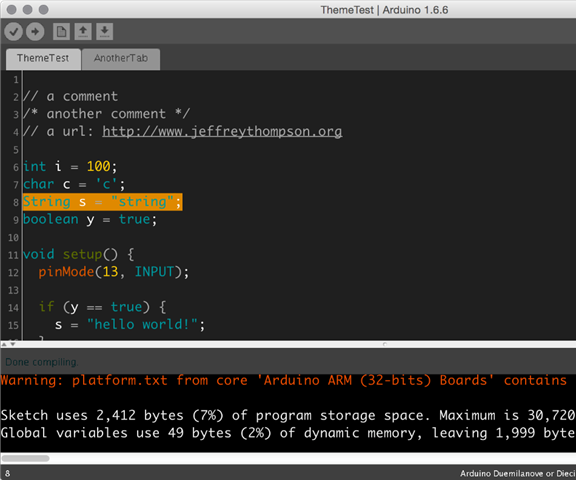Collapse the console with the small down-arrow on the divider
This screenshot has width=576, height=480.
coord(12,344)
